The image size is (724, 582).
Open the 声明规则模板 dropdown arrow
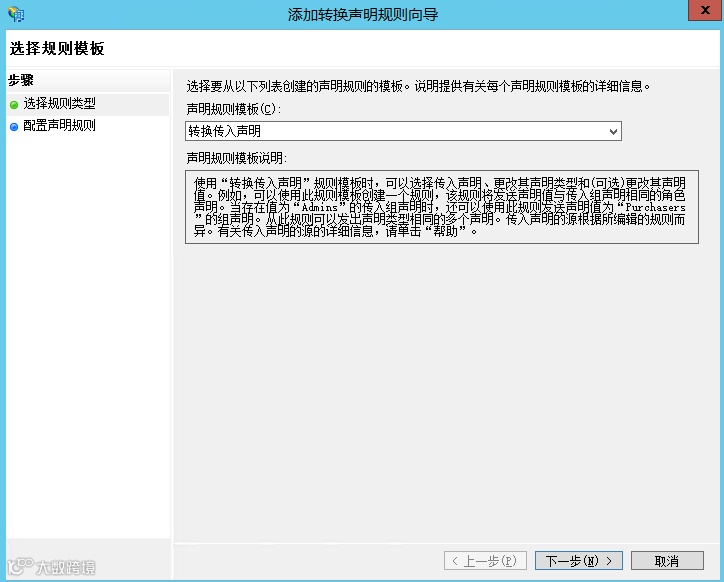point(613,132)
